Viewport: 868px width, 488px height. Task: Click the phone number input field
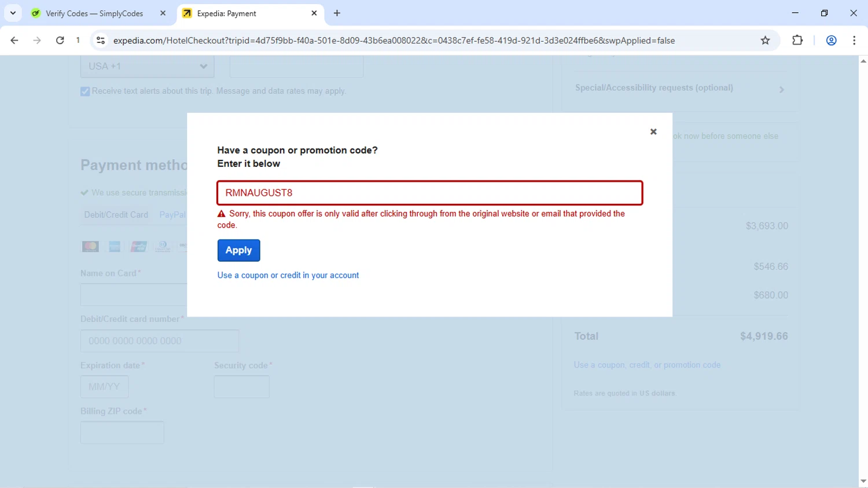point(296,67)
